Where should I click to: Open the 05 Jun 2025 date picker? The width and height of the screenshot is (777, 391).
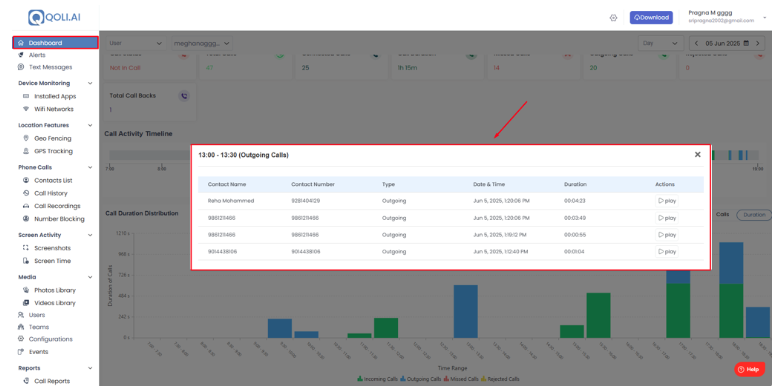click(x=727, y=43)
